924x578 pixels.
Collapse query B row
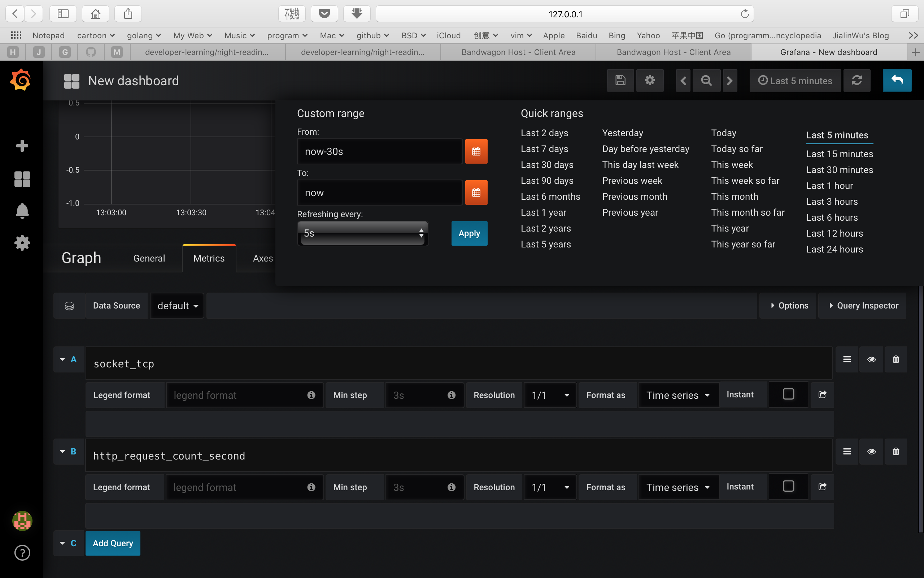tap(62, 452)
